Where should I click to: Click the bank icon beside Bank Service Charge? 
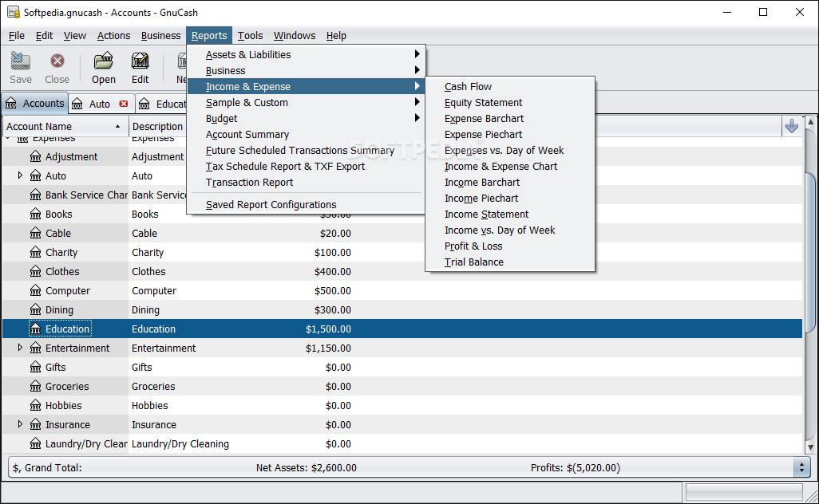pos(35,195)
